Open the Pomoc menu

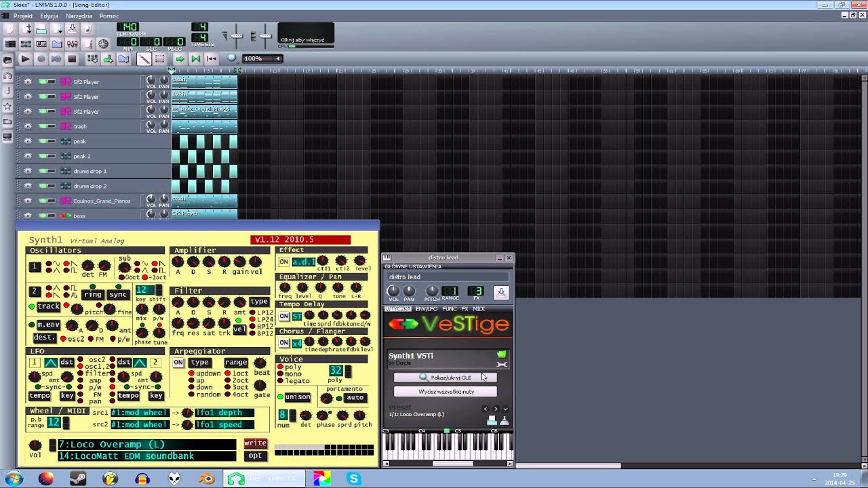(109, 16)
